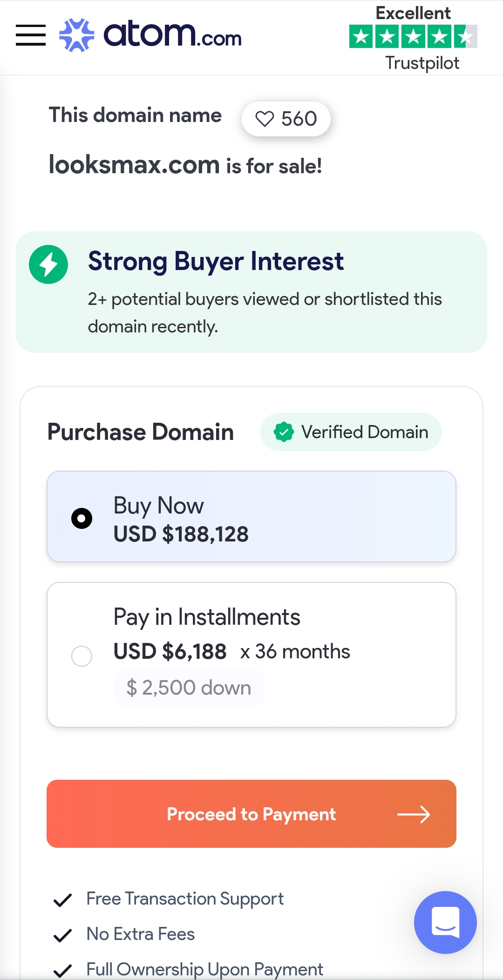This screenshot has width=503, height=980.
Task: Click the Verified Domain checkmark badge icon
Action: [x=284, y=432]
